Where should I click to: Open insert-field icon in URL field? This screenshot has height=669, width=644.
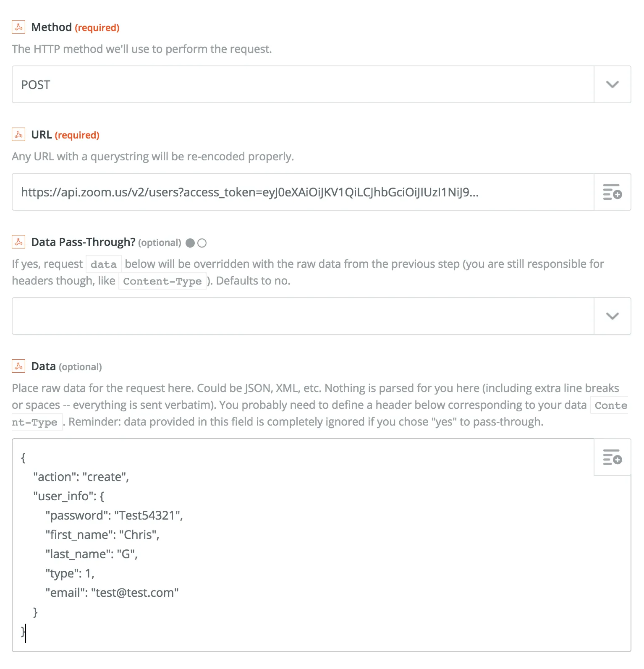[x=612, y=192]
